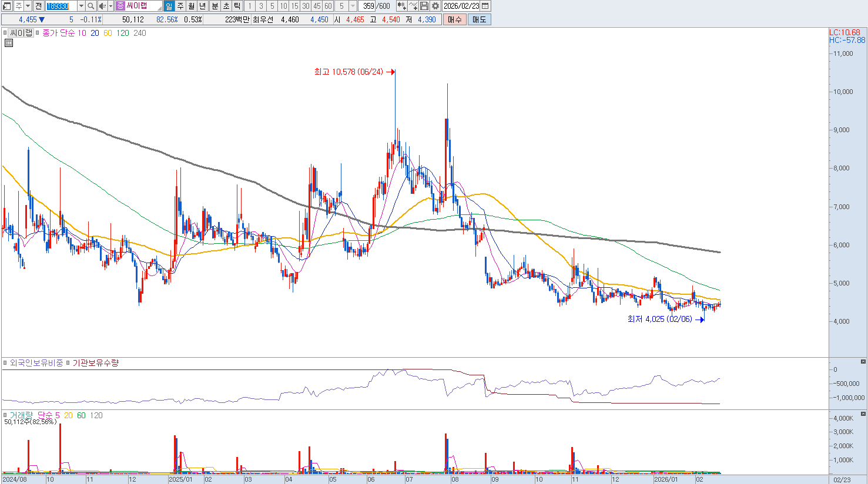Click the data grid icon below chart legend
868x484 pixels.
coord(8,43)
